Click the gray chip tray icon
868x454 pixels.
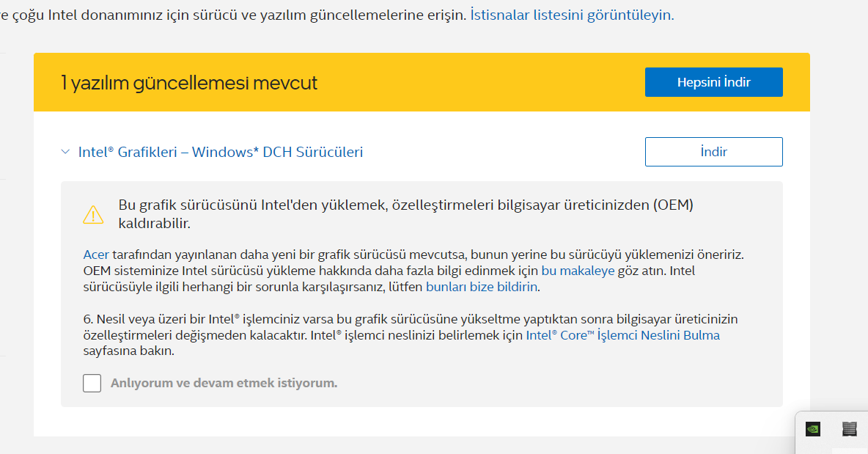click(849, 428)
